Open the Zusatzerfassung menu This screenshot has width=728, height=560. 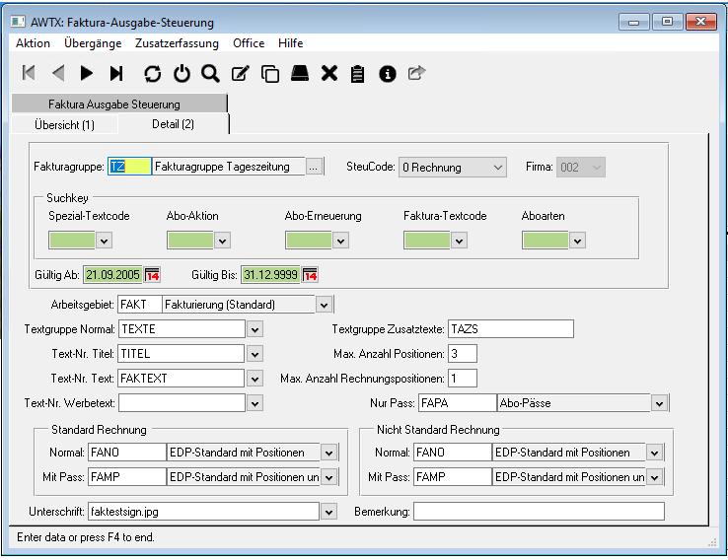click(178, 43)
